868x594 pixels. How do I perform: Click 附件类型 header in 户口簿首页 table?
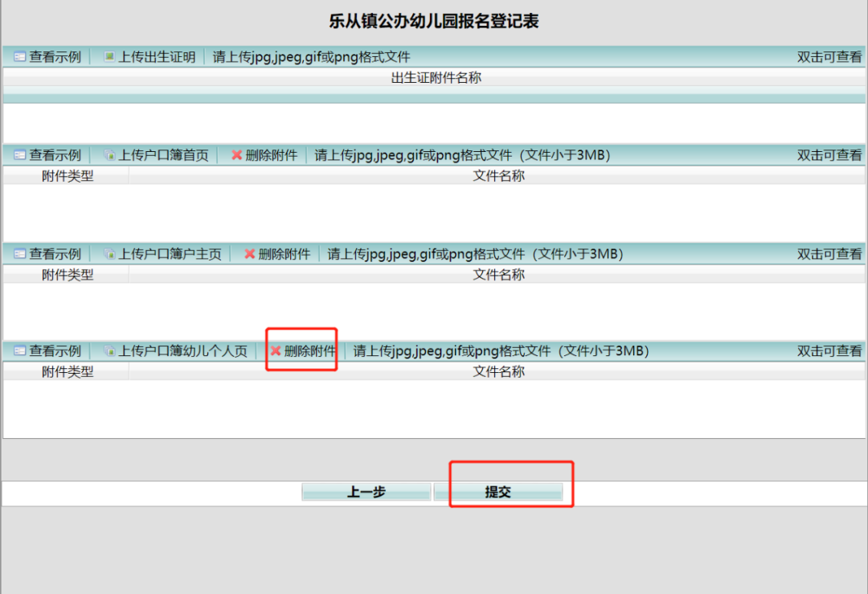(x=68, y=176)
